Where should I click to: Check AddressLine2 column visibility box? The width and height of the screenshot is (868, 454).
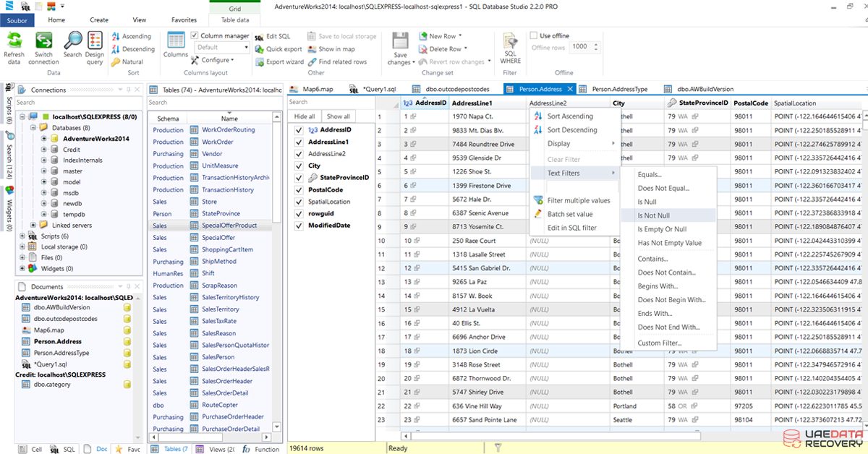299,154
